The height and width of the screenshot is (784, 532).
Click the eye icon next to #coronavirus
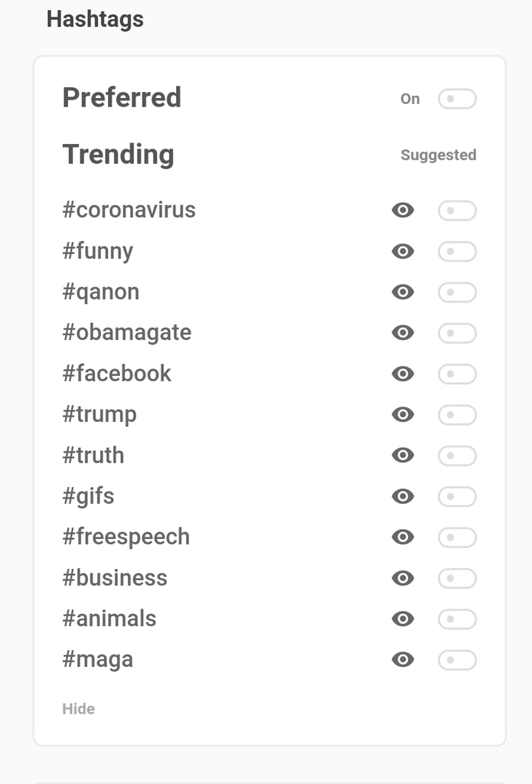(x=403, y=211)
